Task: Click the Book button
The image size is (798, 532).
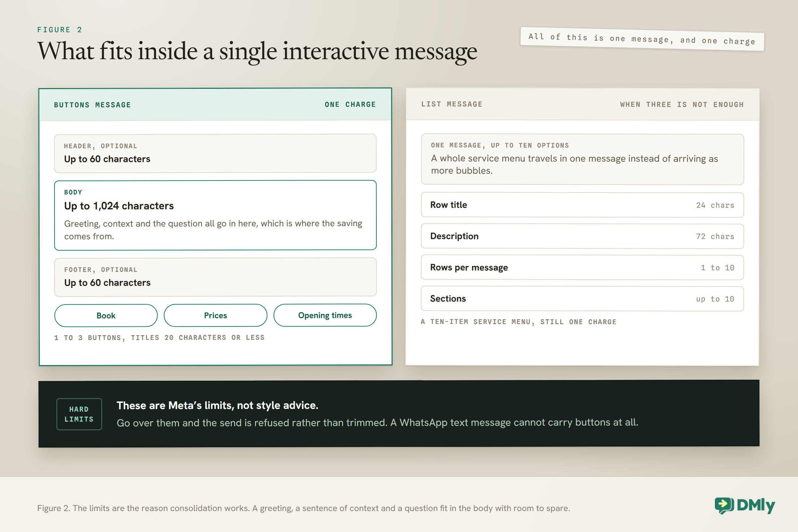Action: (106, 316)
